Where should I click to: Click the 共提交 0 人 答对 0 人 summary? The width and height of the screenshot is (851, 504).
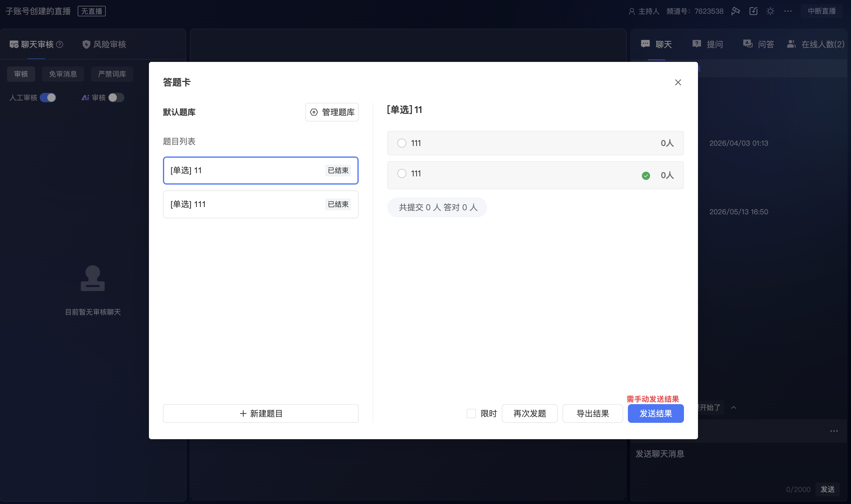tap(437, 207)
